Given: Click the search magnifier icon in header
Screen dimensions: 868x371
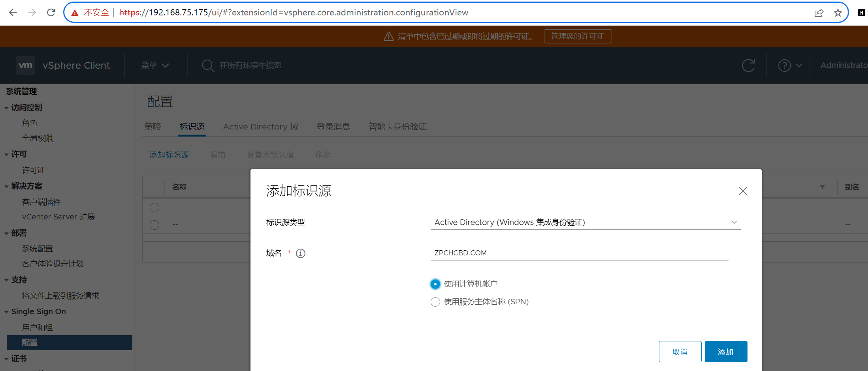Looking at the screenshot, I should point(208,66).
